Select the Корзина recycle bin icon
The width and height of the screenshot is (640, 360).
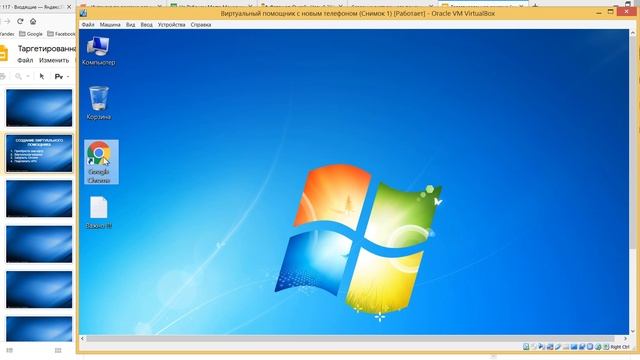[98, 103]
